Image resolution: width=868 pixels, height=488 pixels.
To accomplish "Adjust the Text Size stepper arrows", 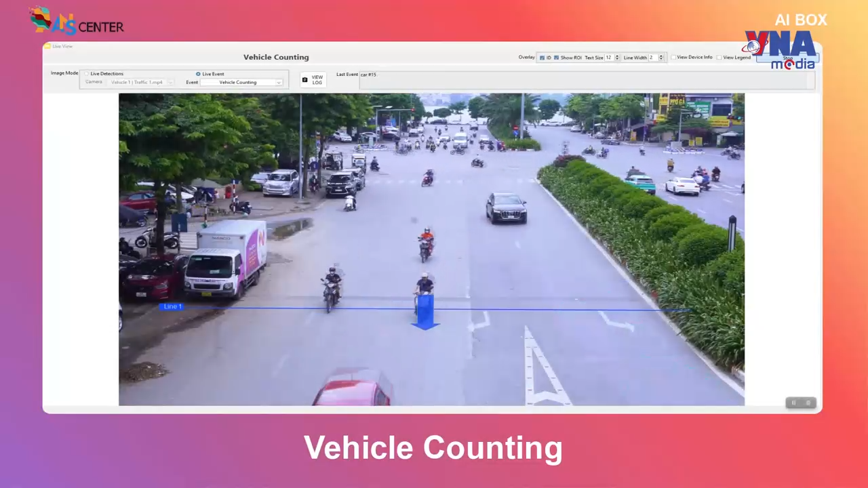I will [616, 58].
